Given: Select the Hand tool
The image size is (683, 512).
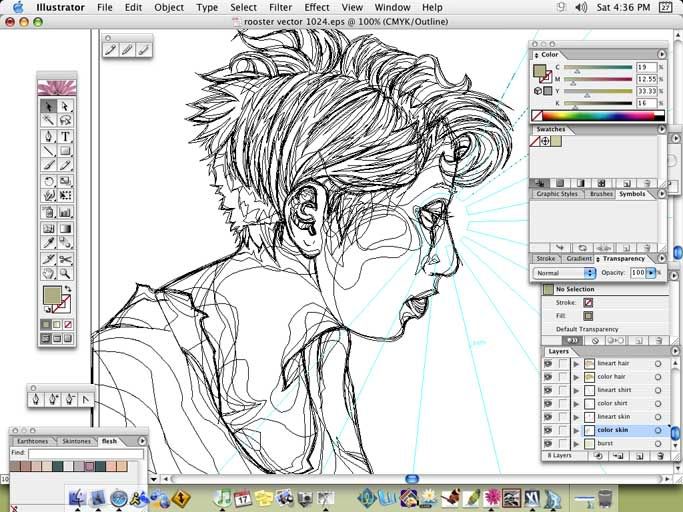Looking at the screenshot, I should click(48, 273).
